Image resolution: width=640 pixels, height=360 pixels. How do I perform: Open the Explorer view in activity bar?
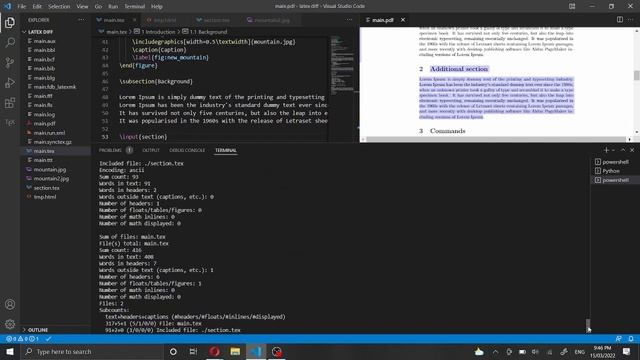point(10,22)
